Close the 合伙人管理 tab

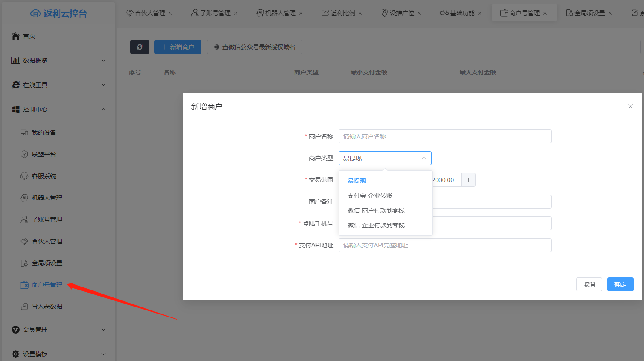pos(170,13)
